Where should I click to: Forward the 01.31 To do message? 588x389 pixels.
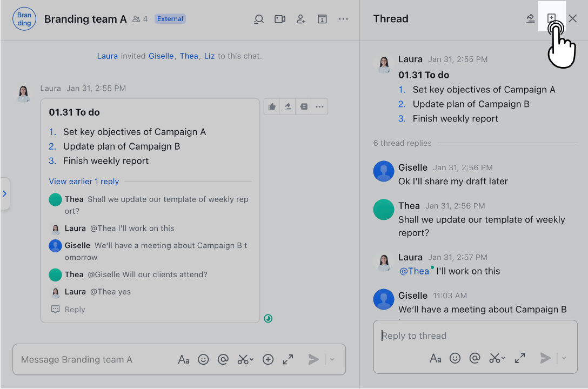[x=288, y=106]
